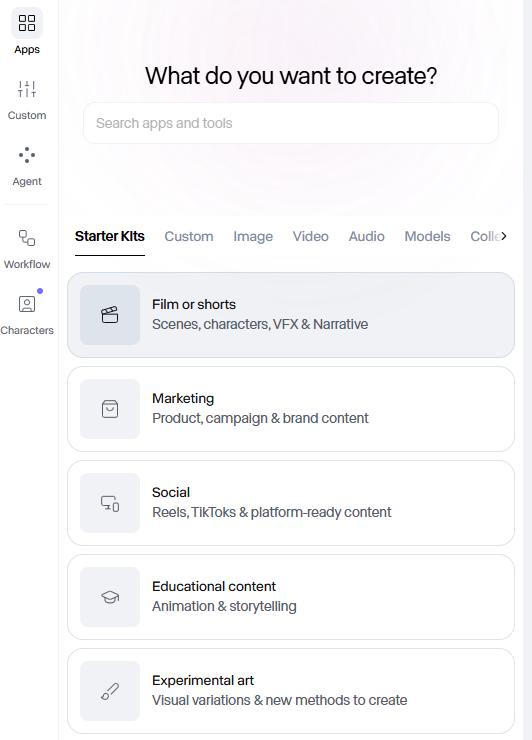The height and width of the screenshot is (740, 532).
Task: Select the Custom tab next to Starter Kits
Action: (189, 236)
